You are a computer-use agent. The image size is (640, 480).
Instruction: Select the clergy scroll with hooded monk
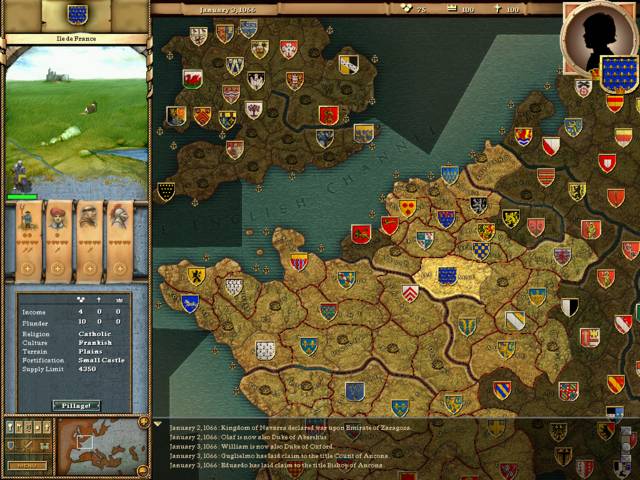(89, 242)
